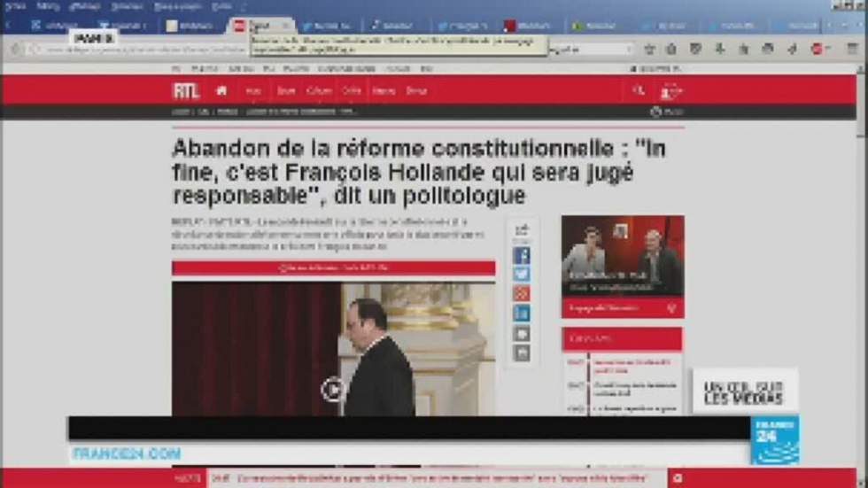The width and height of the screenshot is (868, 488).
Task: Go to the home icon beside the RTL logo
Action: pos(221,90)
